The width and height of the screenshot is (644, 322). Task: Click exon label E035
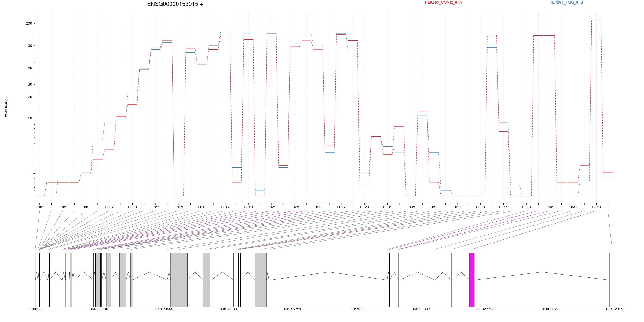(434, 207)
